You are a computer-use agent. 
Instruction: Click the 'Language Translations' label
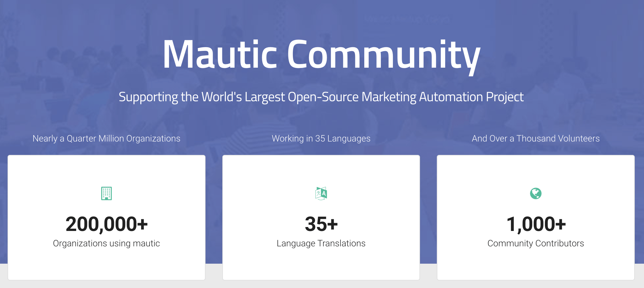coord(321,243)
